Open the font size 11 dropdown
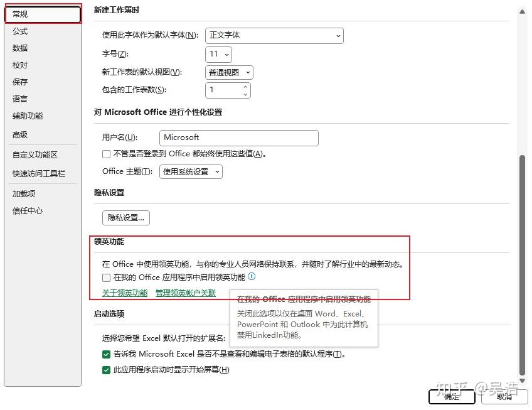Viewport: 532px width, 410px height. pyautogui.click(x=218, y=54)
